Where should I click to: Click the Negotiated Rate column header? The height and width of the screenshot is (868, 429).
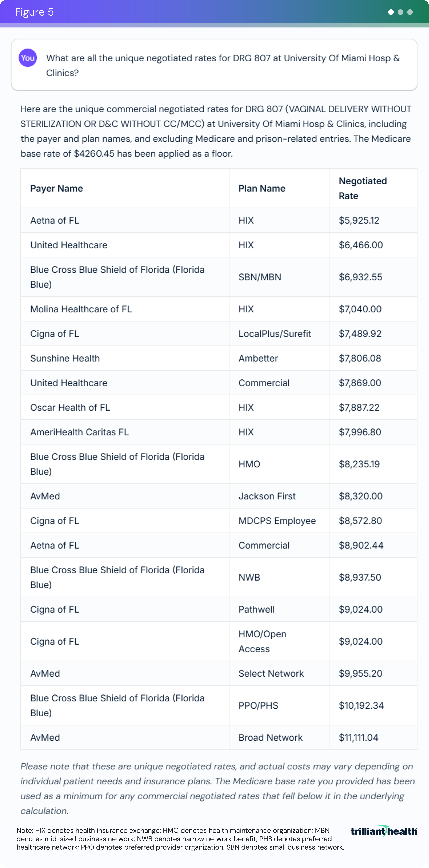click(362, 188)
